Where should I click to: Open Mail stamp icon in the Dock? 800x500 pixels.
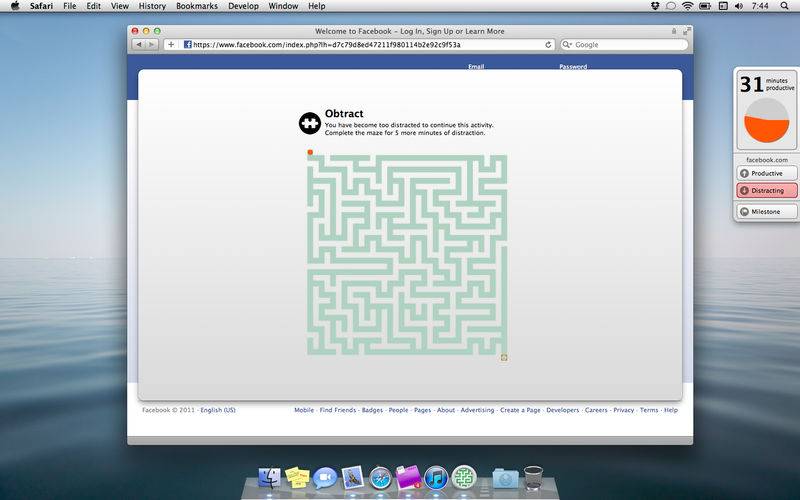tap(353, 478)
